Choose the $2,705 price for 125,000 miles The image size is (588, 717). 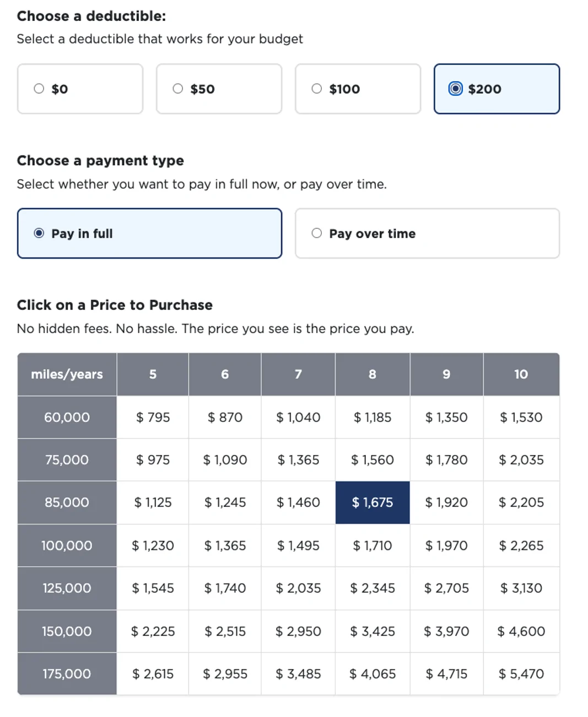point(446,588)
